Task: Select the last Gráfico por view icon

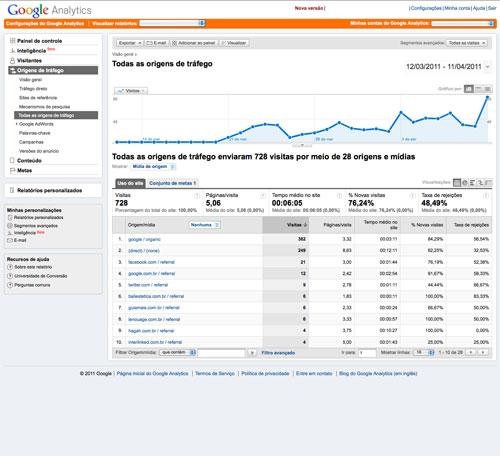Action: [x=488, y=89]
